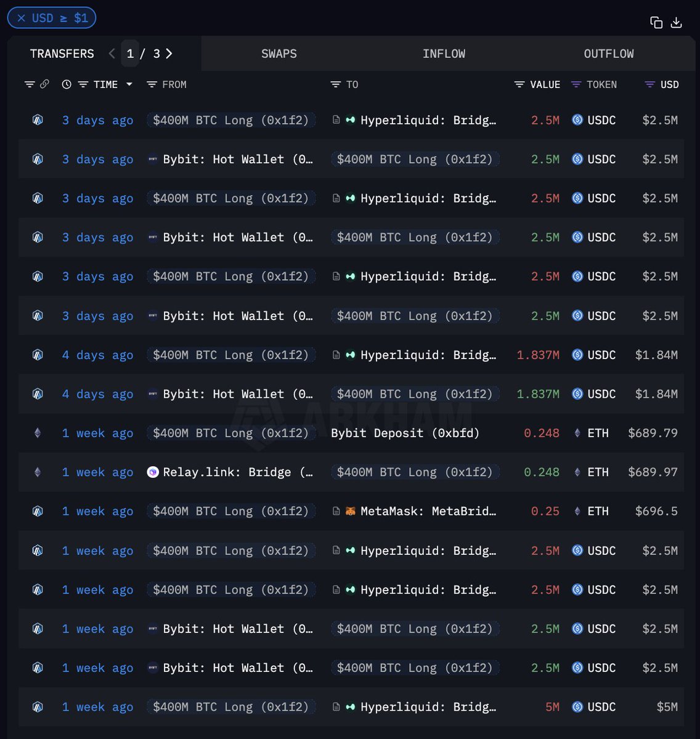
Task: Open the USD column filter
Action: (649, 84)
